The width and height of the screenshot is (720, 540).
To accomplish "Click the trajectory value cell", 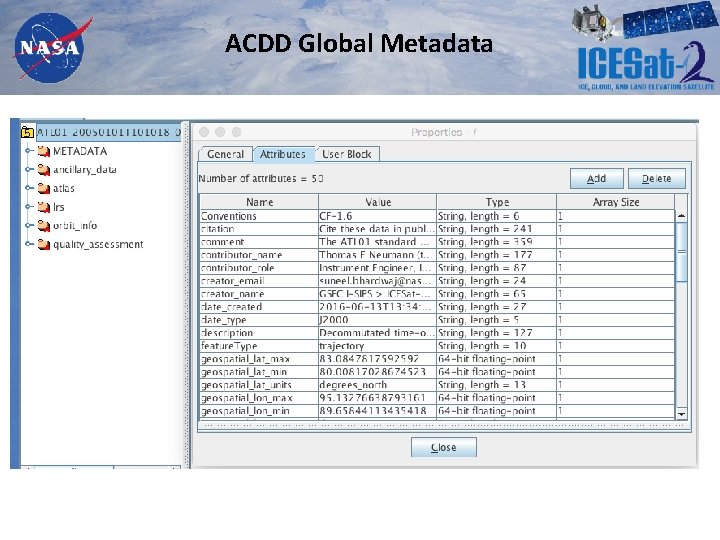I will 377,346.
